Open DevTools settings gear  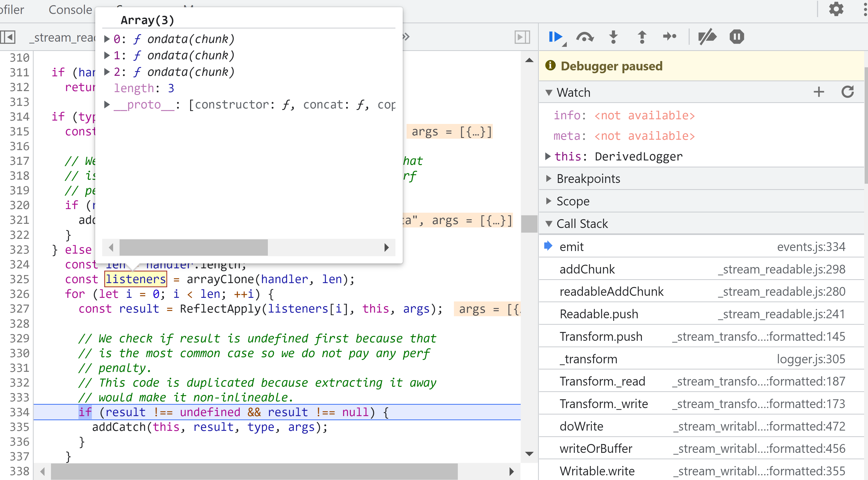click(836, 9)
